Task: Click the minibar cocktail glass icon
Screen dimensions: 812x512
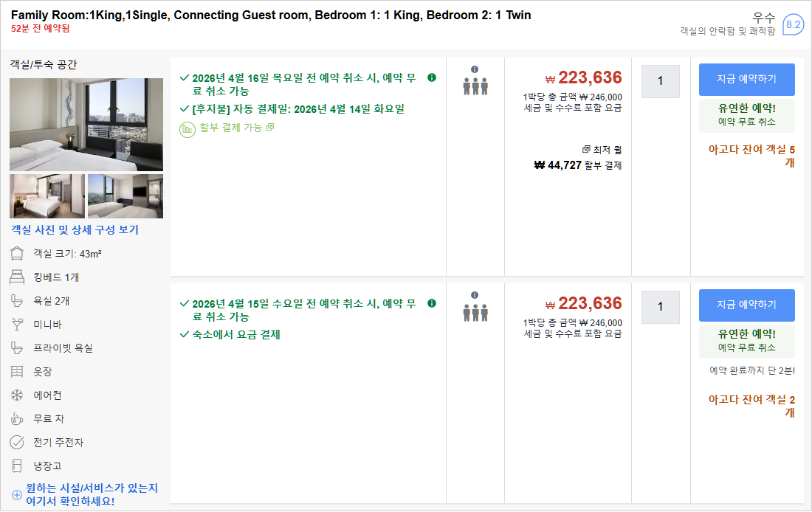Action: tap(17, 325)
